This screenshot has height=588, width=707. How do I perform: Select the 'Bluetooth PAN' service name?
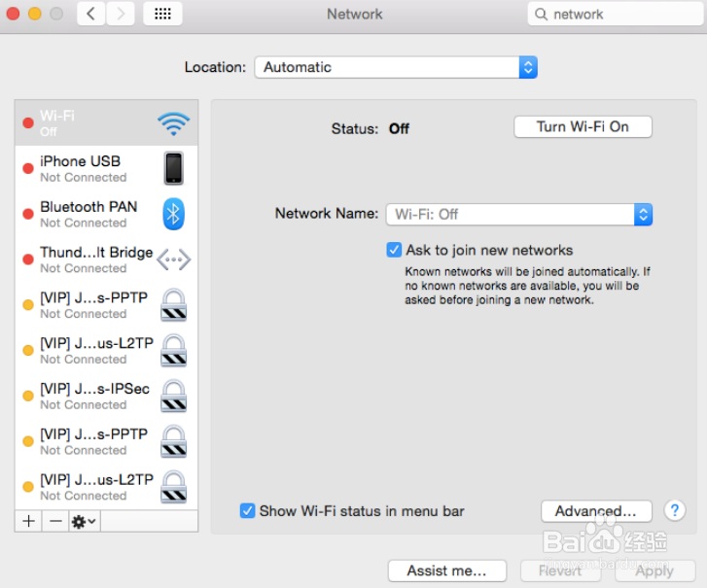(x=88, y=207)
